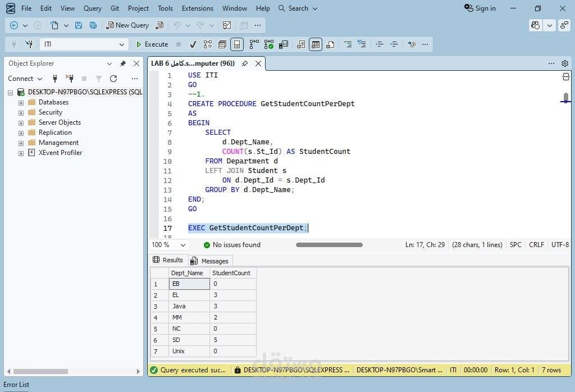
Task: Click the navigate backward arrow icon
Action: pyautogui.click(x=14, y=25)
